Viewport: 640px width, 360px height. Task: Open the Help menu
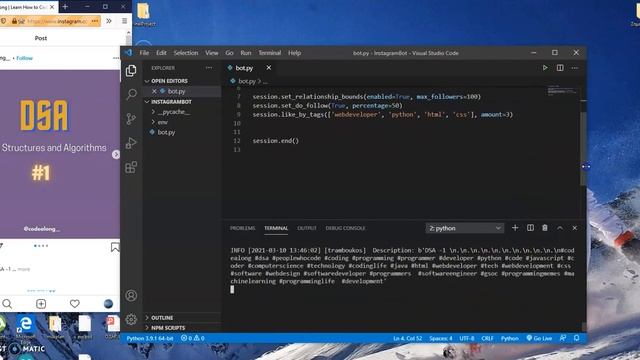(x=294, y=53)
